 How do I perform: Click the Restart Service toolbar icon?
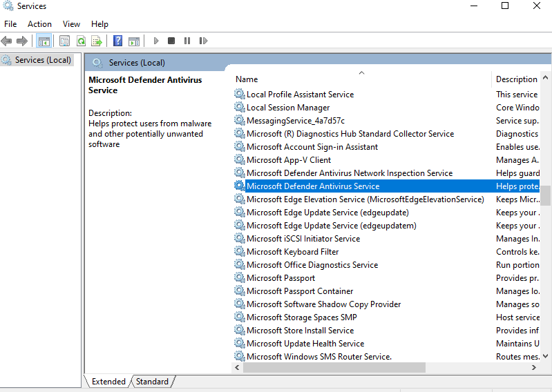[x=203, y=41]
